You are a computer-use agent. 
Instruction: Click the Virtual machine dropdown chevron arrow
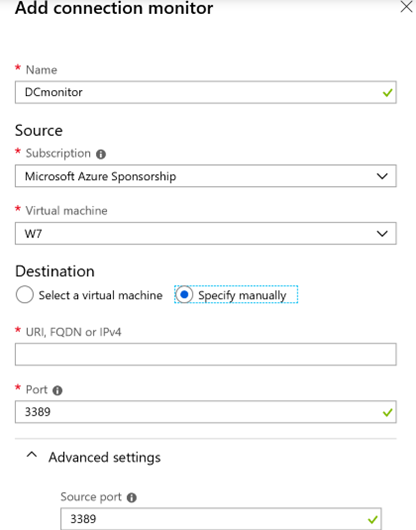coord(382,234)
